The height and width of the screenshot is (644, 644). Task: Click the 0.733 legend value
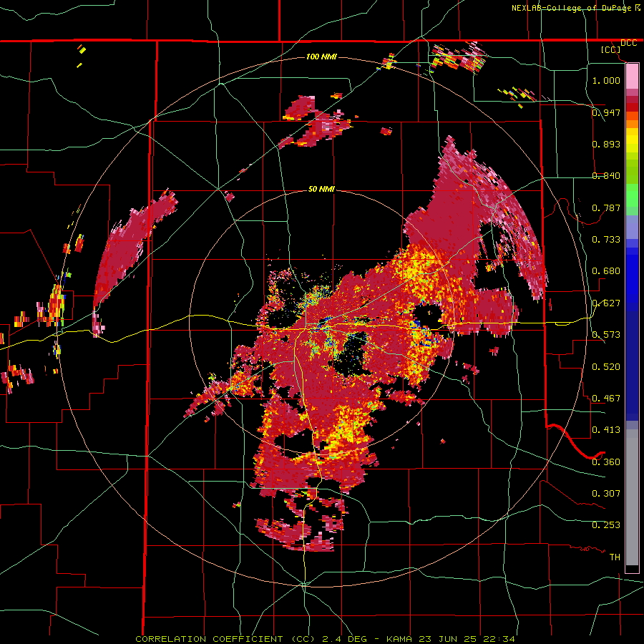pyautogui.click(x=606, y=239)
